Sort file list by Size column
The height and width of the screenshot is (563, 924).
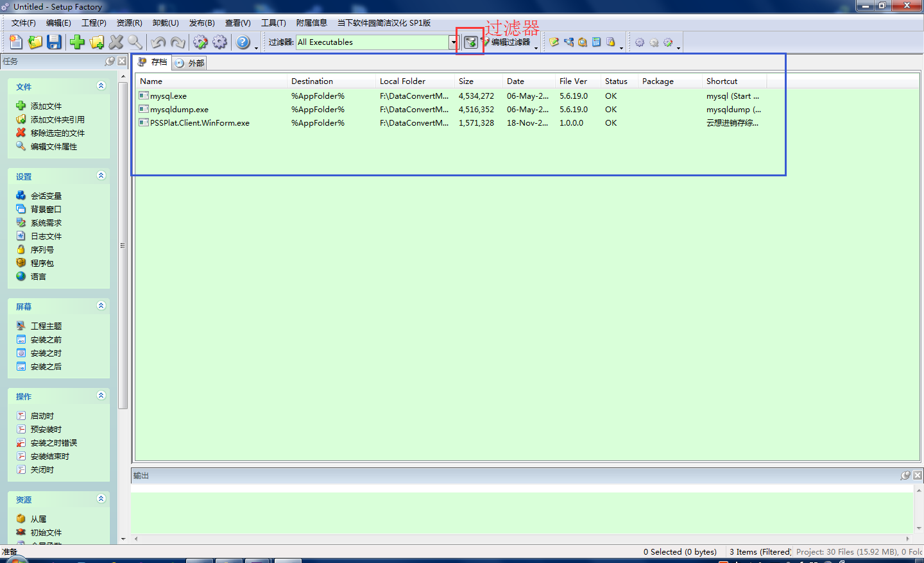(479, 81)
